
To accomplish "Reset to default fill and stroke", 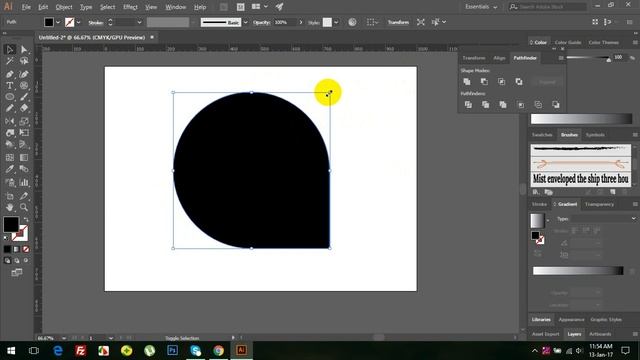I will click(6, 238).
